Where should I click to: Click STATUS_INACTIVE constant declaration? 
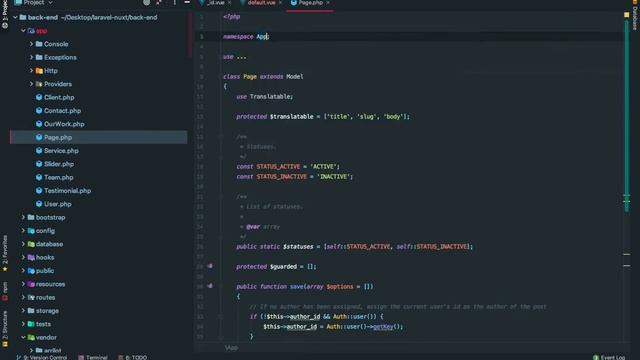point(281,177)
